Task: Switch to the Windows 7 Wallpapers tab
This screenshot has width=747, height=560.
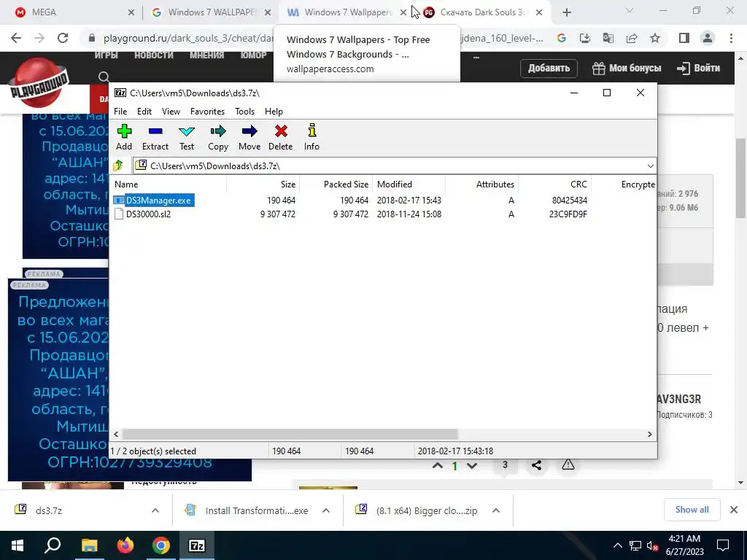Action: [x=348, y=12]
